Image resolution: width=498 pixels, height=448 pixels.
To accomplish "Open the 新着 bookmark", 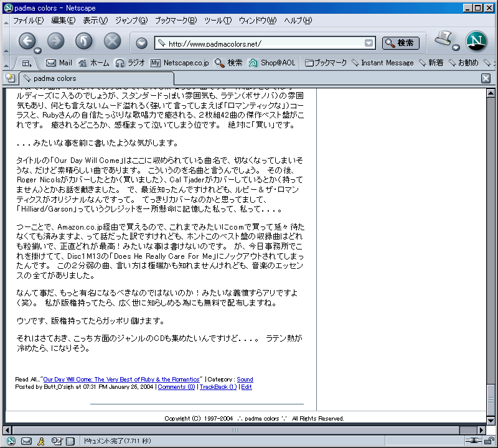I will point(431,63).
